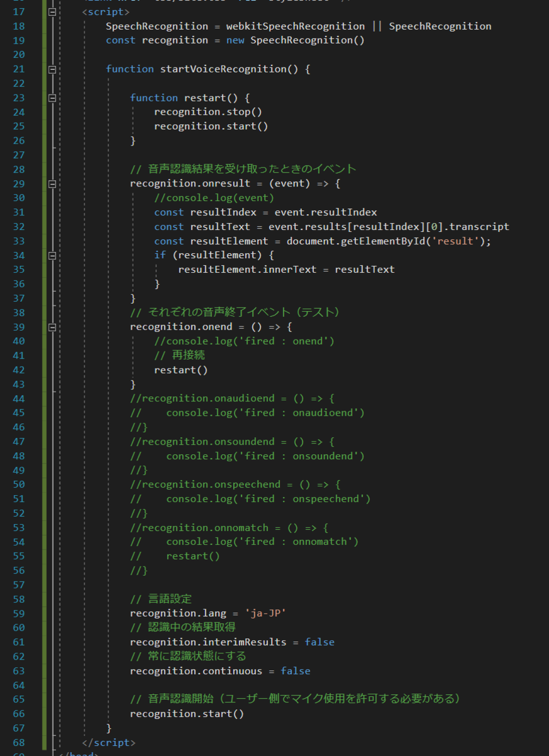Click commented 'fired : onaudioend' log line
The image size is (549, 756).
[247, 413]
